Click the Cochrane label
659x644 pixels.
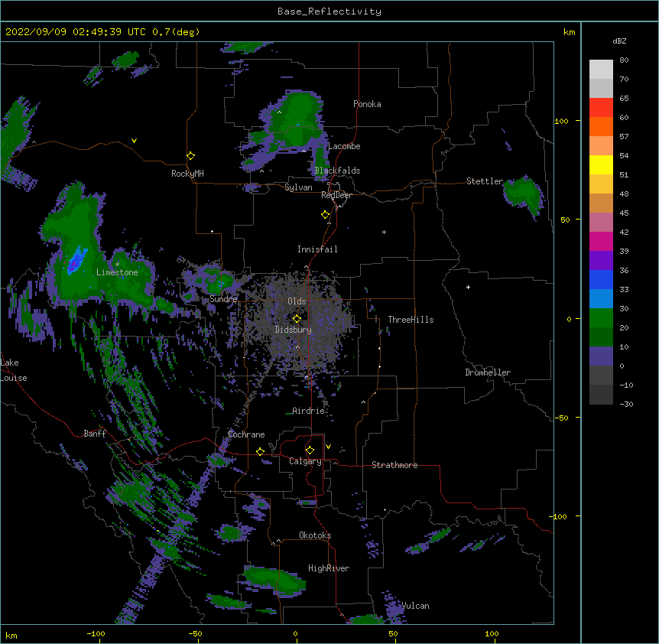point(246,434)
